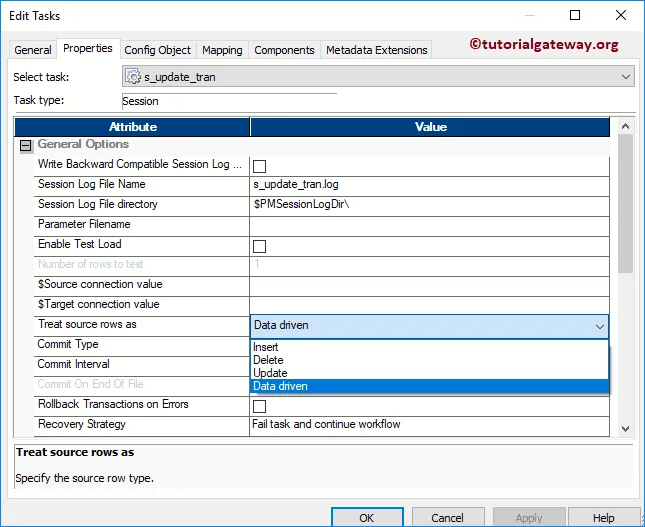Click the vertical scrollbar thumb
This screenshot has height=527, width=645.
pos(625,204)
